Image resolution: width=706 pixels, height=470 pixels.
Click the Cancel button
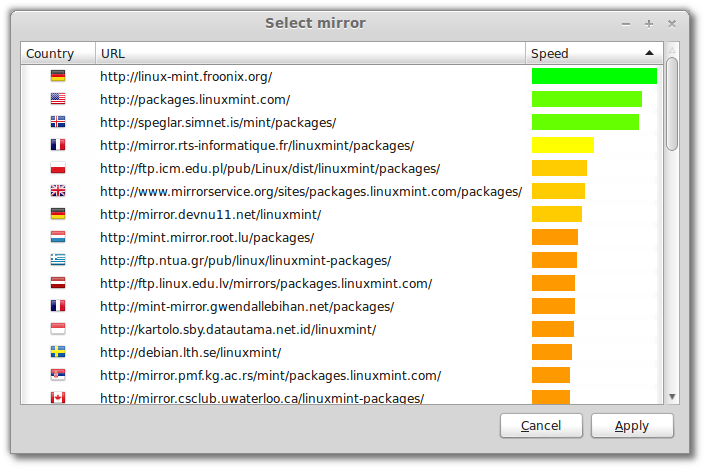(541, 425)
